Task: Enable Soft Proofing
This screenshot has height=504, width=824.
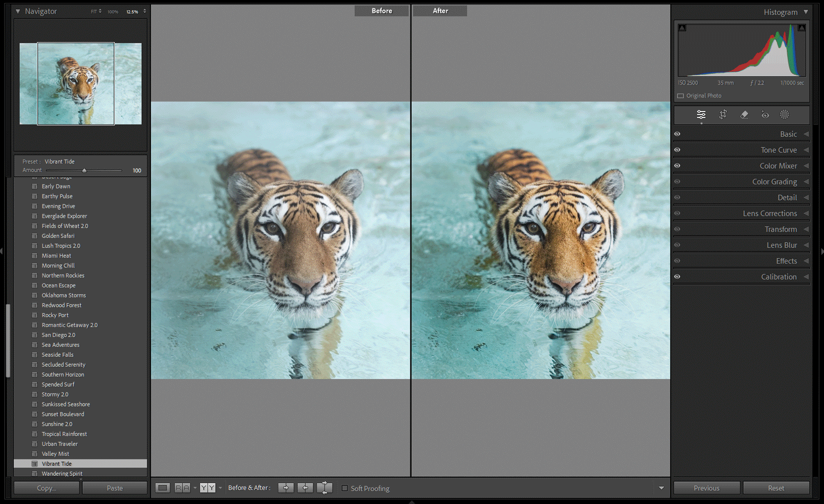Action: [x=345, y=488]
